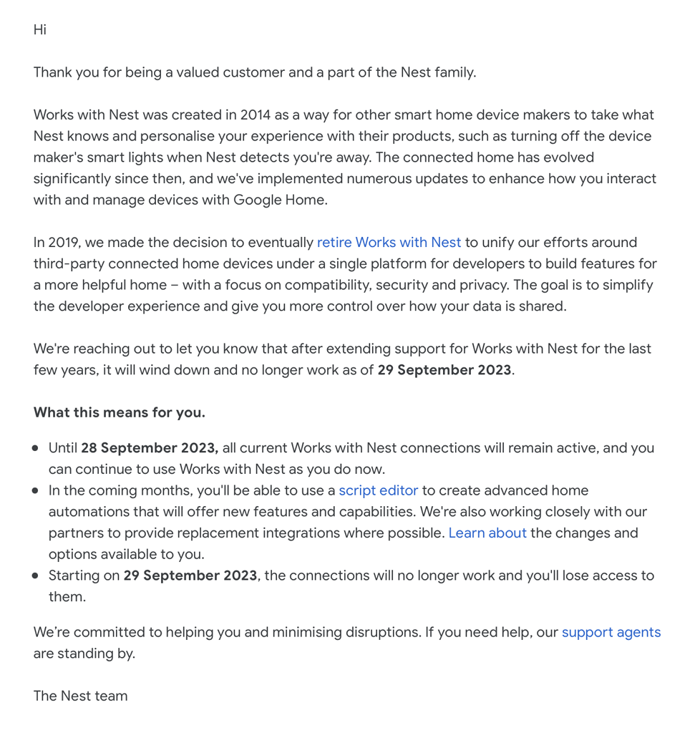
Task: Open the "script editor" link
Action: [x=378, y=490]
